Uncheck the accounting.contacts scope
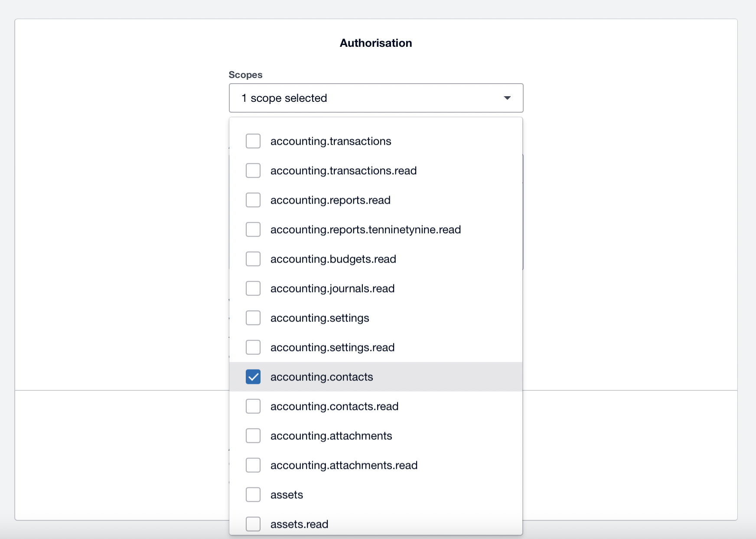The image size is (756, 539). pos(253,377)
